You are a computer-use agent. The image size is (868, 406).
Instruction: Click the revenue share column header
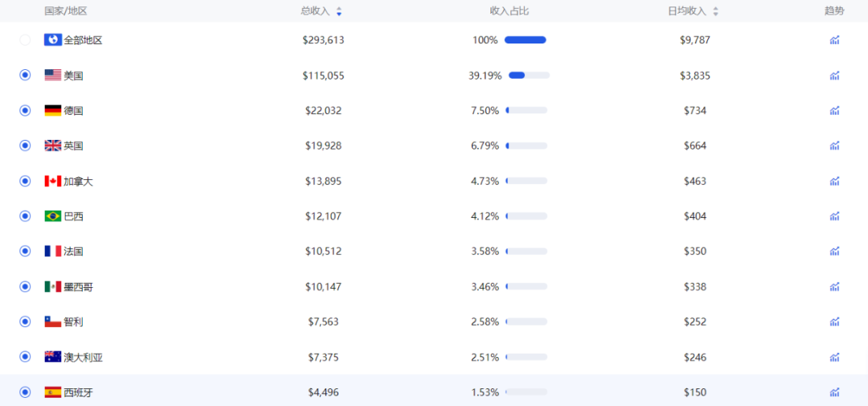509,11
